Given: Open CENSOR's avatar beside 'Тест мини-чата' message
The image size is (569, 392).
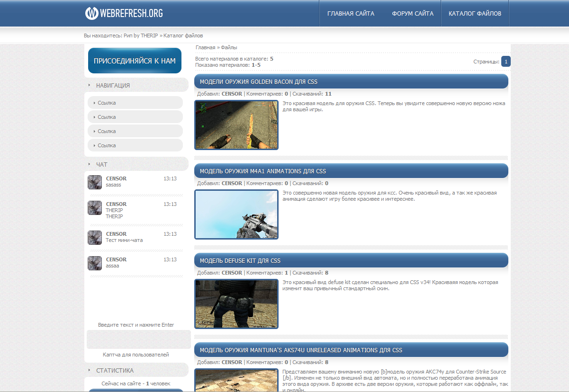Looking at the screenshot, I should click(x=95, y=238).
